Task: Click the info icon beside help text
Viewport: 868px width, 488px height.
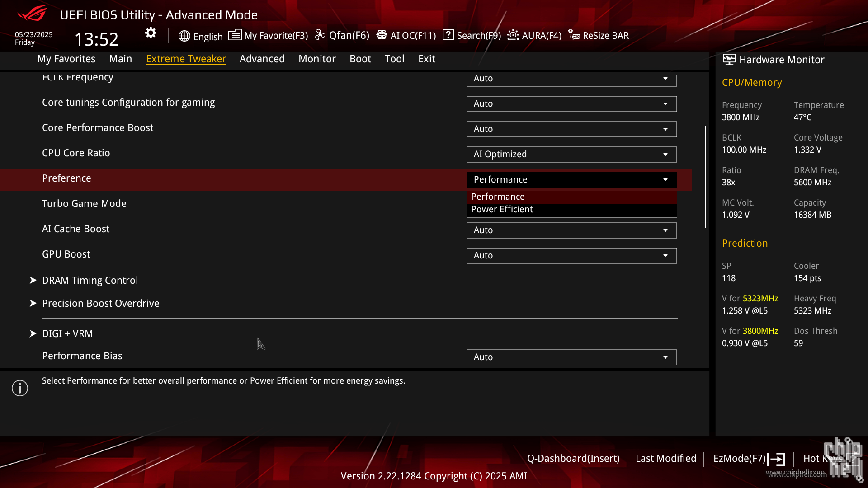Action: click(20, 388)
